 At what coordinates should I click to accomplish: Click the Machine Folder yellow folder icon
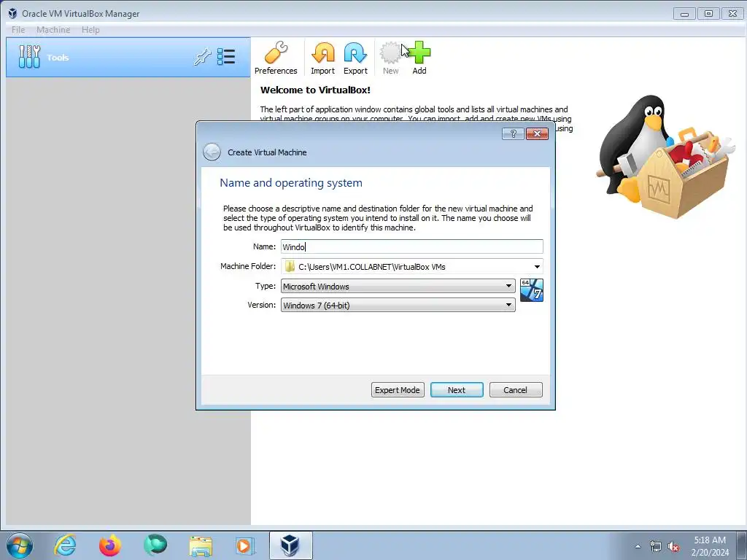tap(290, 267)
